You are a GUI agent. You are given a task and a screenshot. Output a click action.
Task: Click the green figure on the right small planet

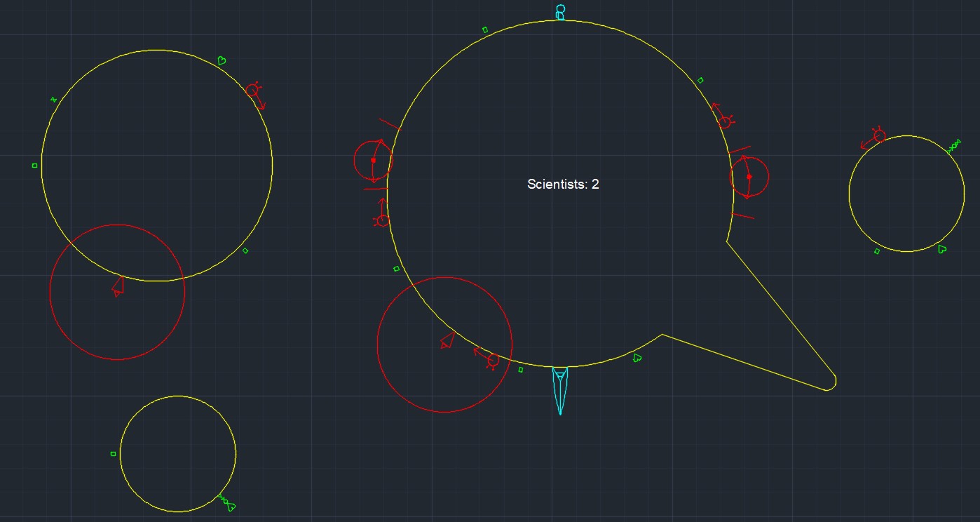click(x=953, y=147)
